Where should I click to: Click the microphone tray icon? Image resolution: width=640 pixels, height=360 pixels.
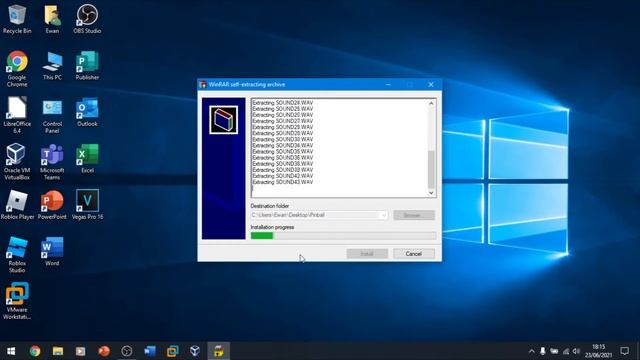[x=542, y=351]
